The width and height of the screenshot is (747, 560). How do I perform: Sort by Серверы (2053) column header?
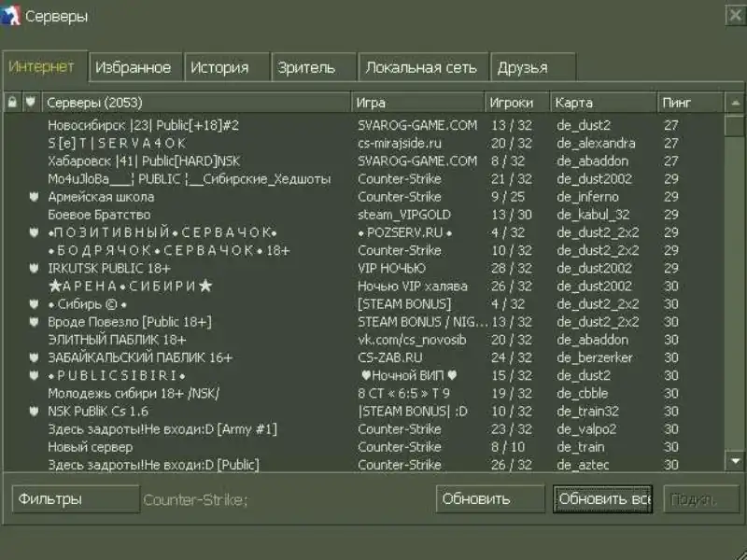tap(196, 103)
